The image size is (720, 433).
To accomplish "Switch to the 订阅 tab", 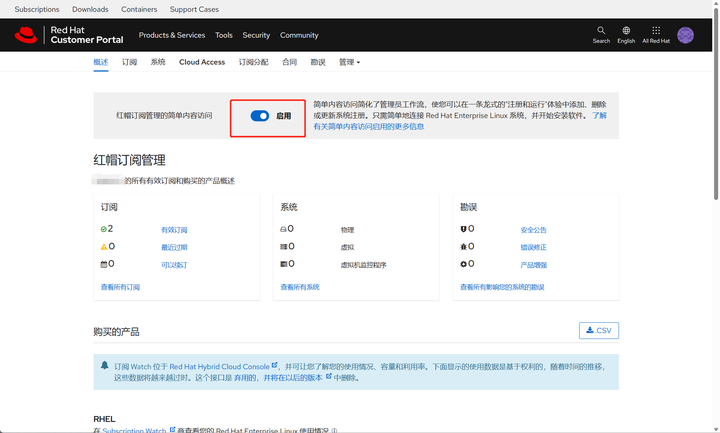I will (129, 62).
